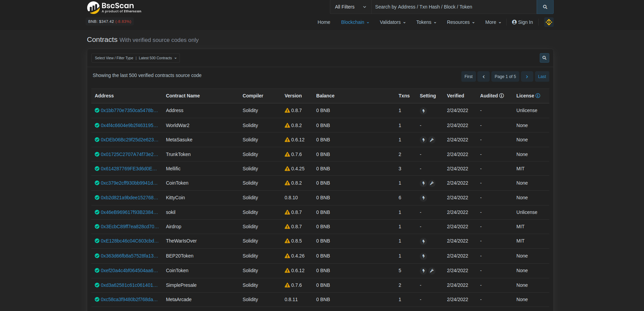
Task: Click compiler warning icon in Mellific row
Action: 287,169
